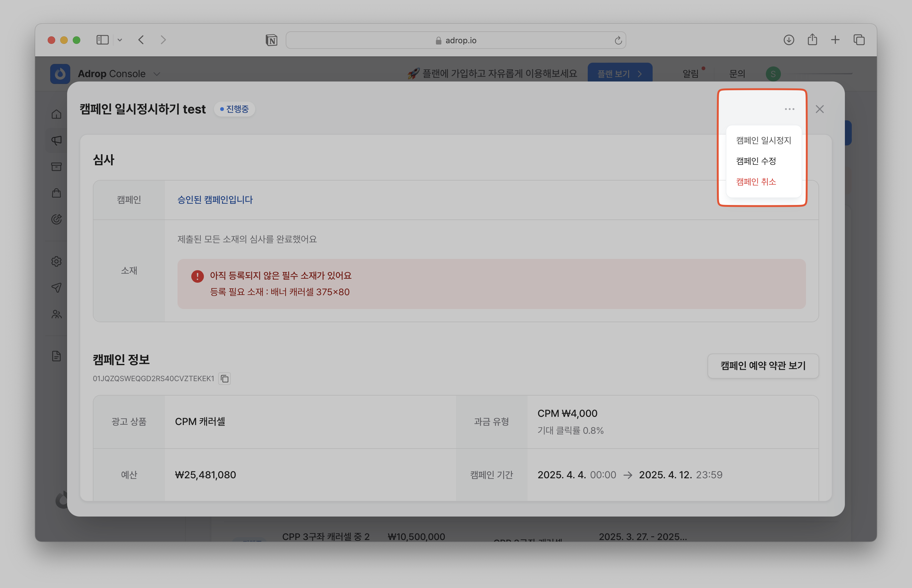Open the members people sidebar icon

pos(56,314)
